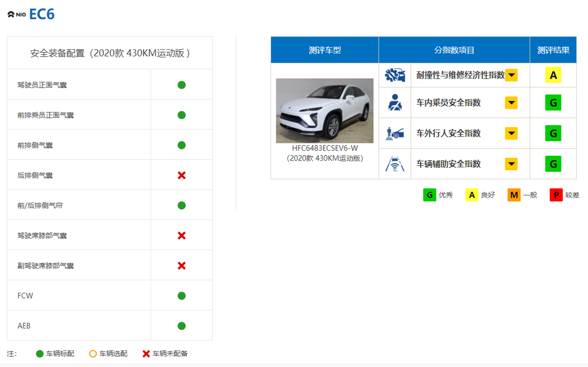Image resolution: width=588 pixels, height=367 pixels.
Task: Click the orange M 一般 legend badge
Action: pos(514,195)
